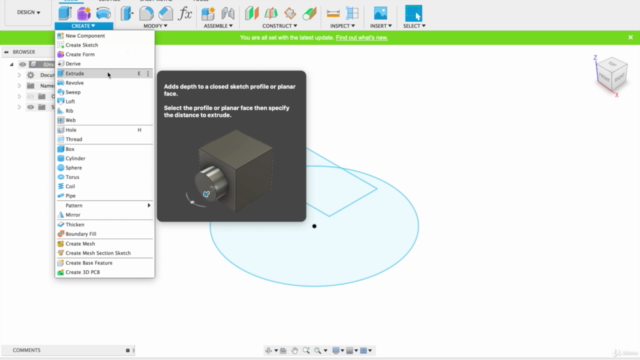Click the Axis Through Cylinder icon
The height and width of the screenshot is (360, 640).
tap(309, 13)
